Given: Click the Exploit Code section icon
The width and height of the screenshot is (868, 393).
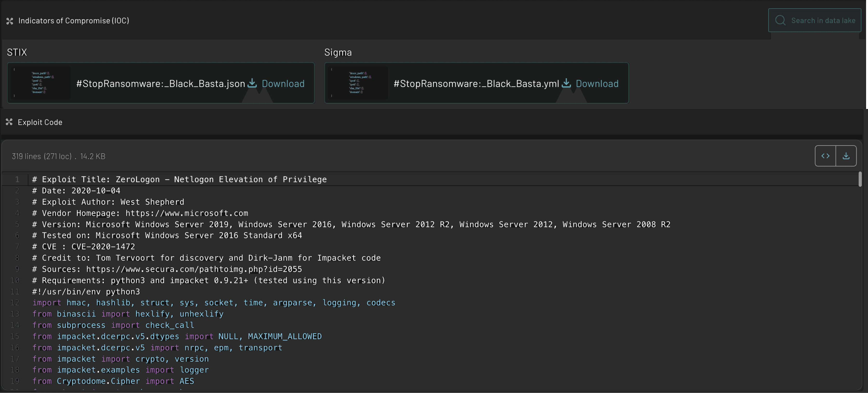Looking at the screenshot, I should click(9, 122).
